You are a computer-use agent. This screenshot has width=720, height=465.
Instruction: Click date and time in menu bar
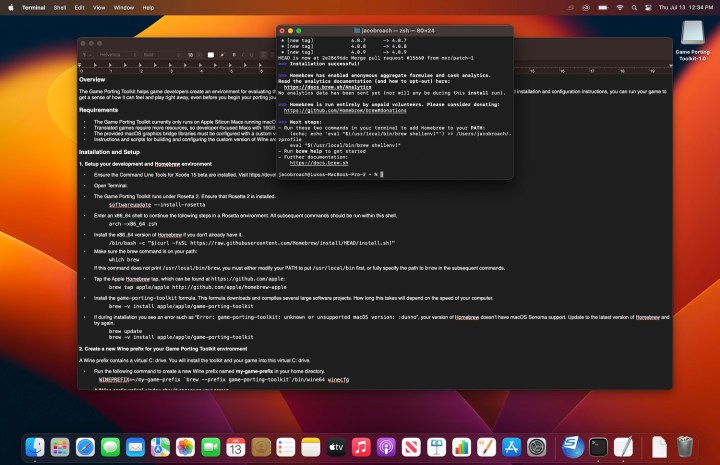coord(686,8)
